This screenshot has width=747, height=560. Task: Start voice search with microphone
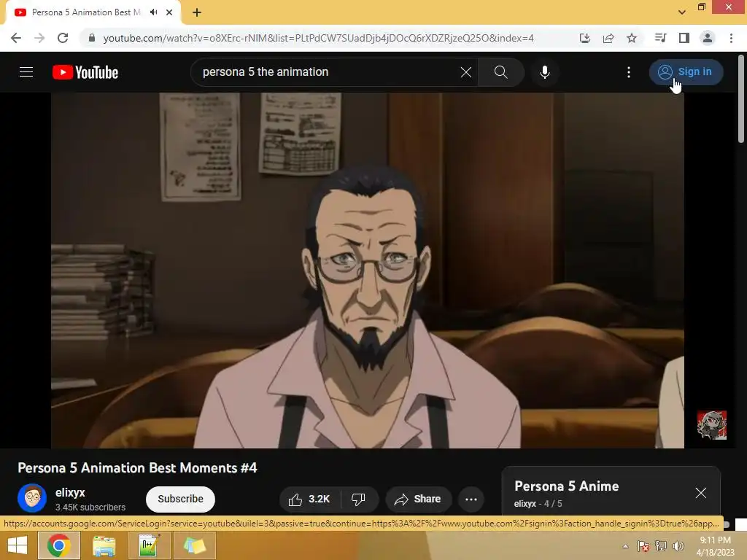tap(544, 72)
